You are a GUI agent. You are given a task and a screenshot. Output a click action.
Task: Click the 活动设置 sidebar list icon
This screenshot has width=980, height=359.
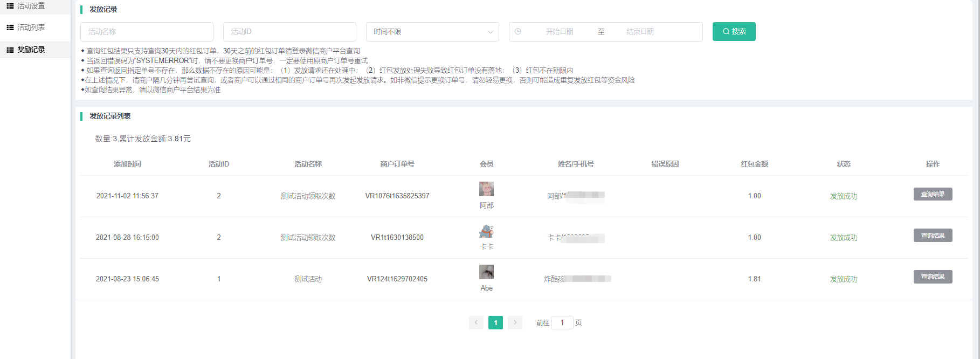[x=10, y=6]
